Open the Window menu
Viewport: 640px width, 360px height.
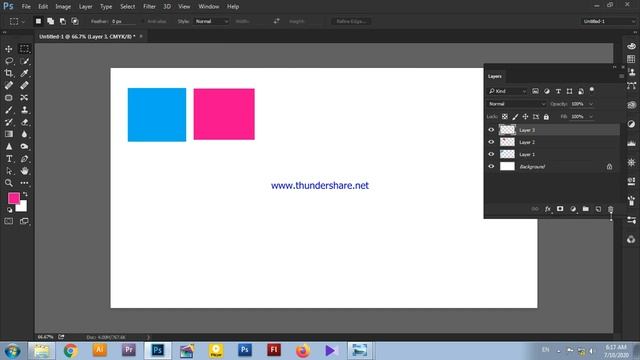(x=209, y=7)
